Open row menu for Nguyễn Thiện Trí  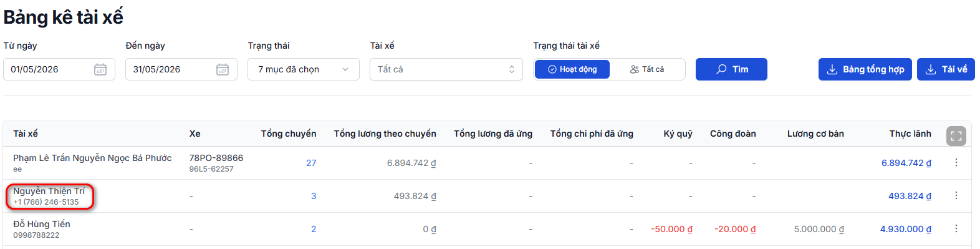[x=956, y=195]
